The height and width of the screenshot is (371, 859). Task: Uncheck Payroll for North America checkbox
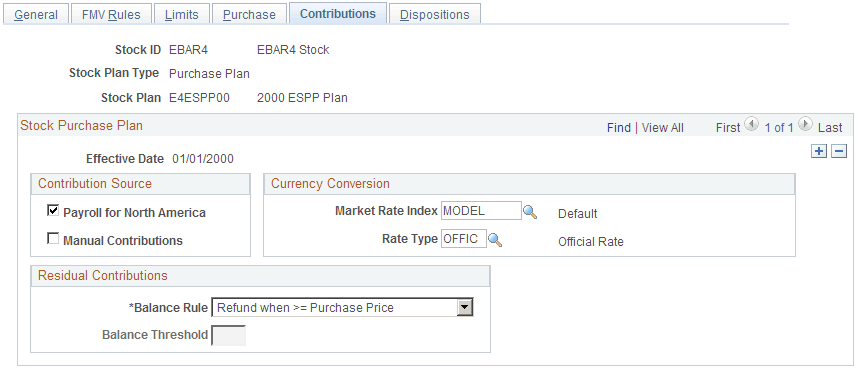click(x=53, y=210)
